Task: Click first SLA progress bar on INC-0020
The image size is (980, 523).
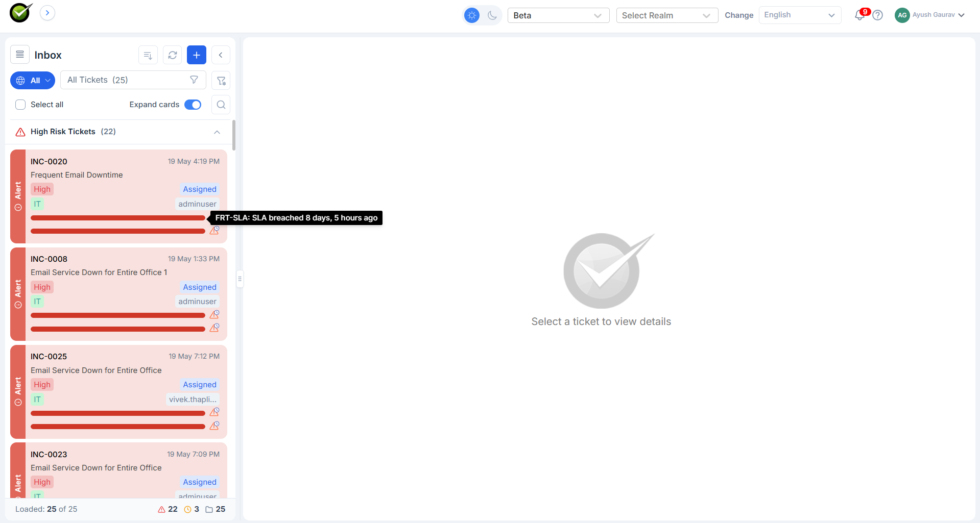Action: click(118, 218)
